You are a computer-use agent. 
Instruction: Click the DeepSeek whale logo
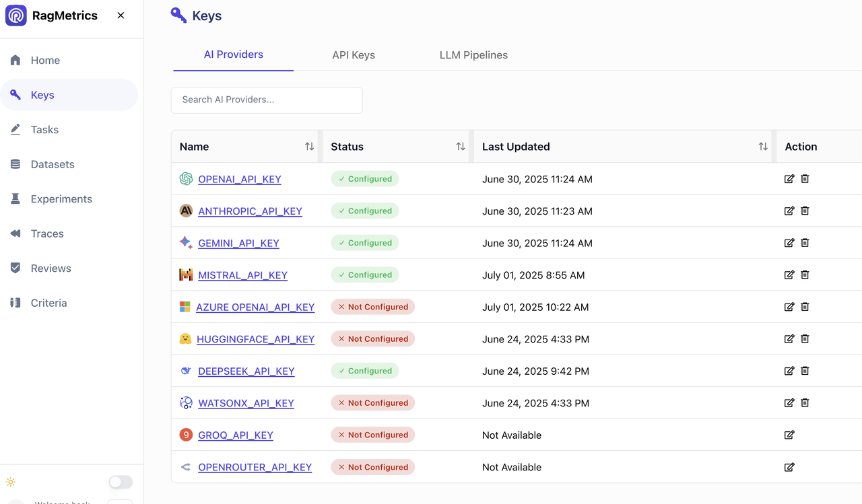tap(186, 371)
